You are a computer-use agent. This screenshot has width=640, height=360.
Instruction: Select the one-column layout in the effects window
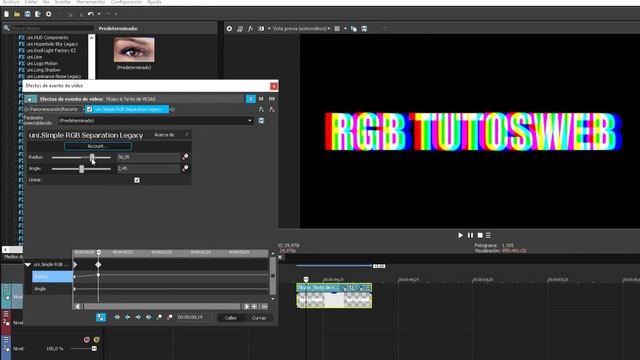coord(251,99)
